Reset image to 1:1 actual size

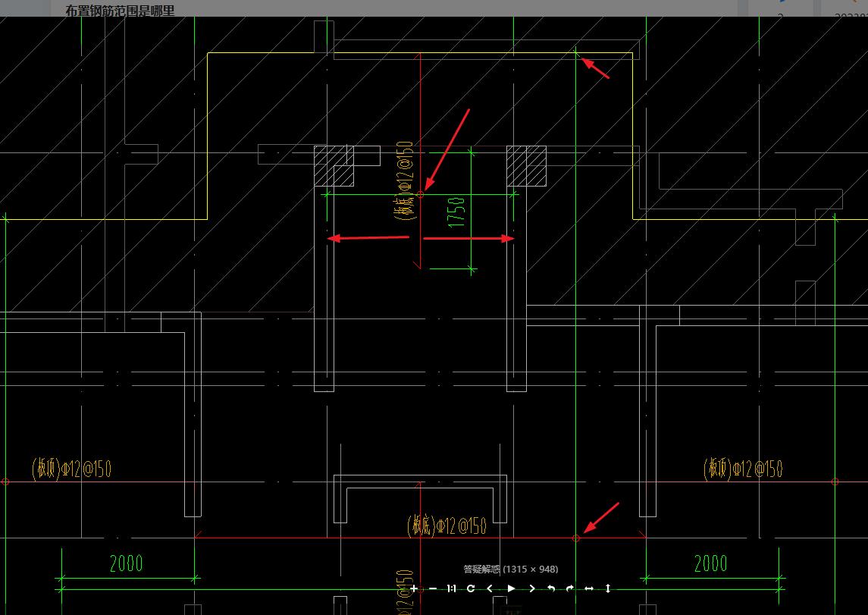pyautogui.click(x=451, y=588)
